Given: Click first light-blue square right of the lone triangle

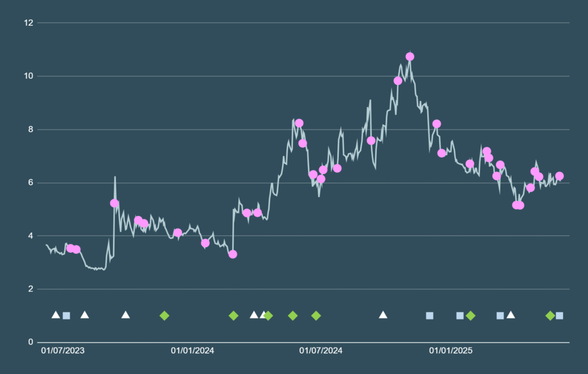Looking at the screenshot, I should (x=430, y=316).
